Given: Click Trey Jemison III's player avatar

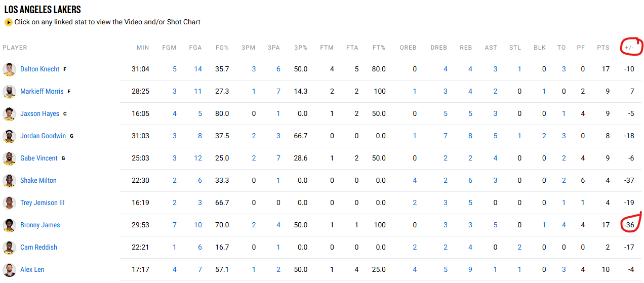Looking at the screenshot, I should [9, 203].
